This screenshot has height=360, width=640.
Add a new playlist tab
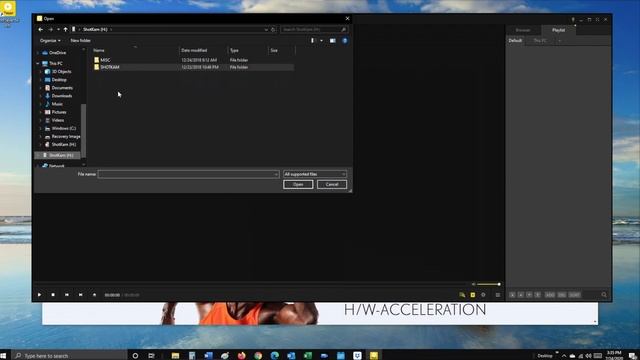tap(560, 40)
